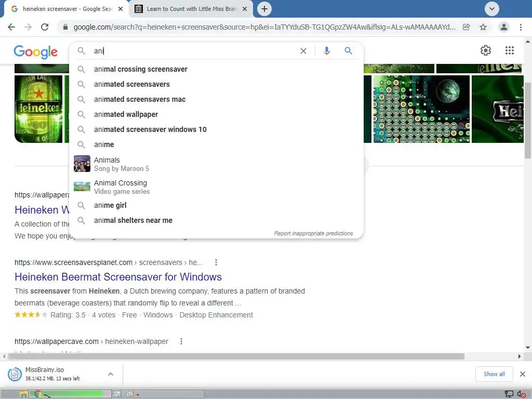Go back to the previous page
Image resolution: width=532 pixels, height=399 pixels.
(11, 27)
